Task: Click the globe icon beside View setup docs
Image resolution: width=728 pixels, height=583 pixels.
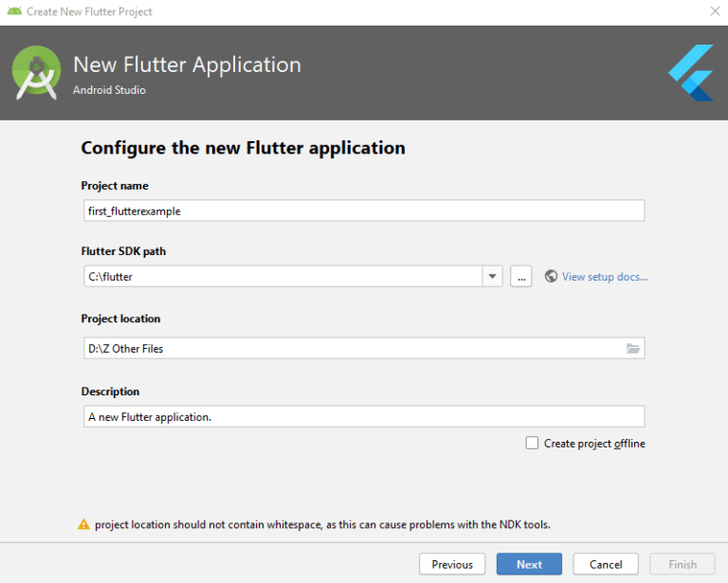Action: pyautogui.click(x=551, y=276)
